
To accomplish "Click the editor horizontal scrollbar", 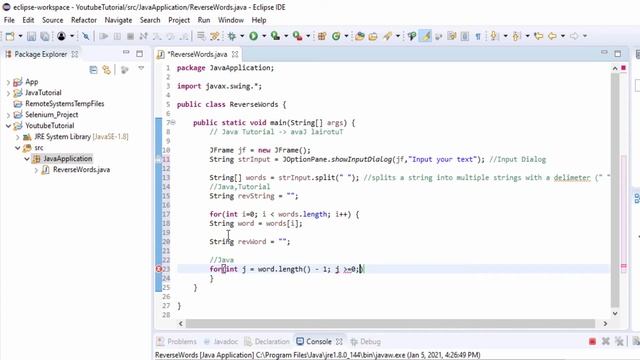I will pos(390,324).
